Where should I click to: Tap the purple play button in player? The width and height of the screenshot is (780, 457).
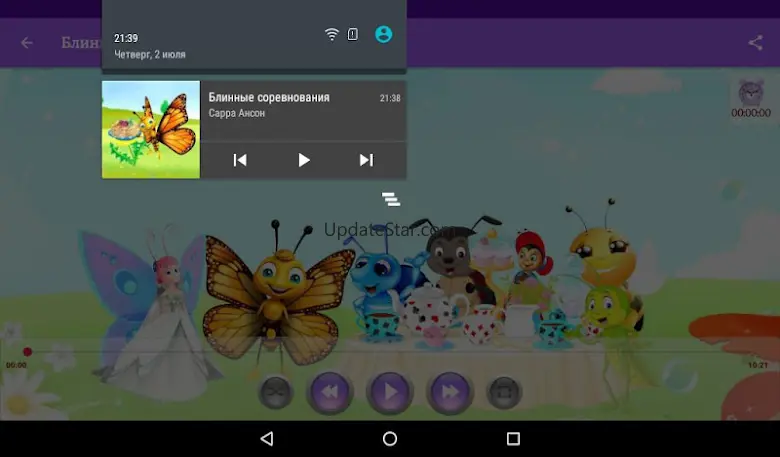[390, 392]
